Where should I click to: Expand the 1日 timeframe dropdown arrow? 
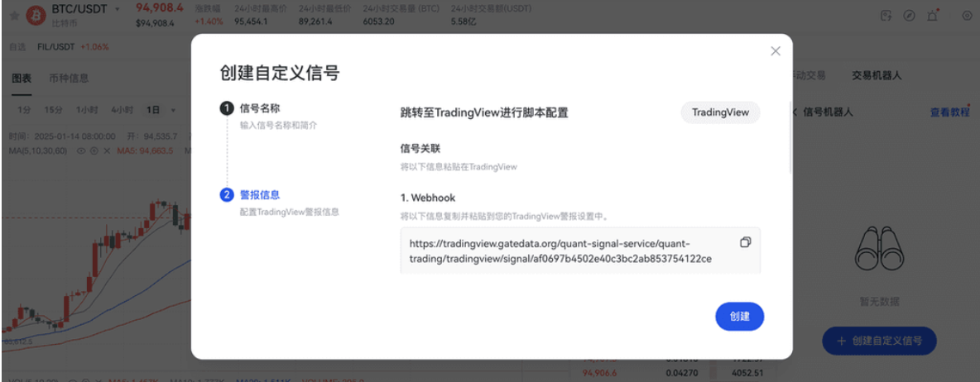[173, 110]
